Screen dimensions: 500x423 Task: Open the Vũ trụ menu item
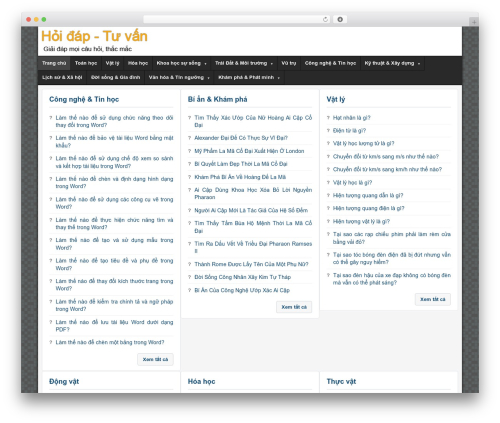tap(289, 63)
